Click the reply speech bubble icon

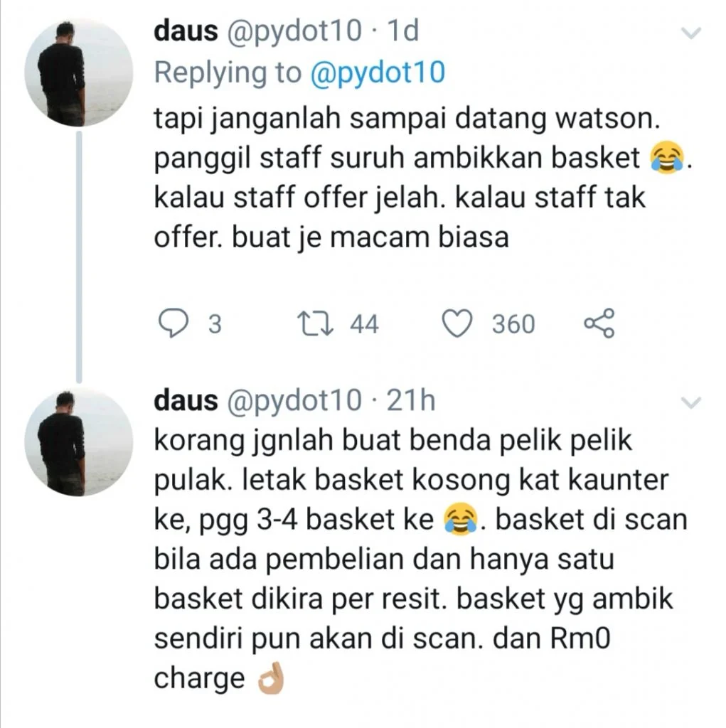(174, 323)
